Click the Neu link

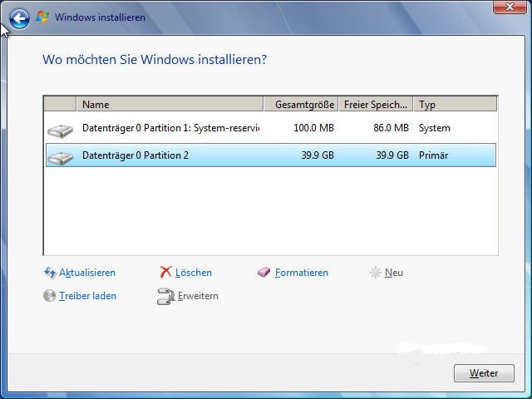394,273
